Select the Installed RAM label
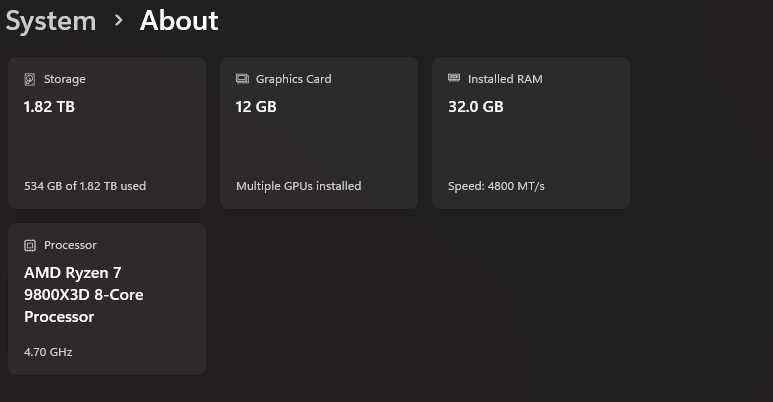 (505, 79)
